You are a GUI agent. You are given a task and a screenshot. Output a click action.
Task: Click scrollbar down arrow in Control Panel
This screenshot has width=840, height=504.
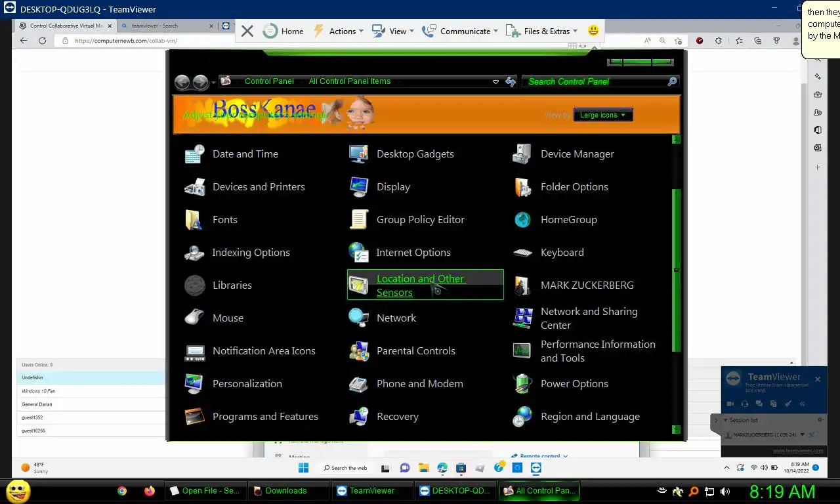tap(677, 430)
